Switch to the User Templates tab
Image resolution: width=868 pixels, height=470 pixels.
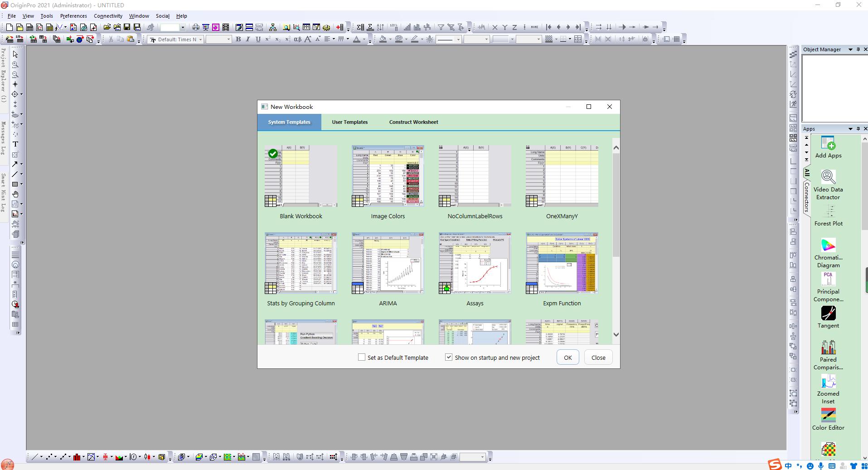click(349, 122)
